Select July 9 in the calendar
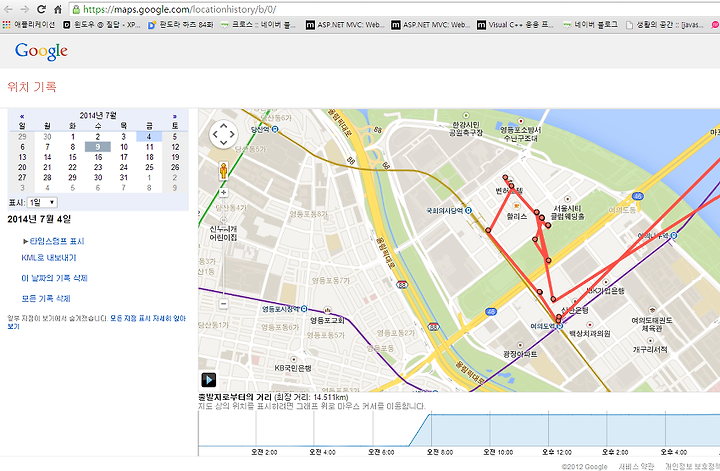Image resolution: width=720 pixels, height=471 pixels. [x=98, y=147]
